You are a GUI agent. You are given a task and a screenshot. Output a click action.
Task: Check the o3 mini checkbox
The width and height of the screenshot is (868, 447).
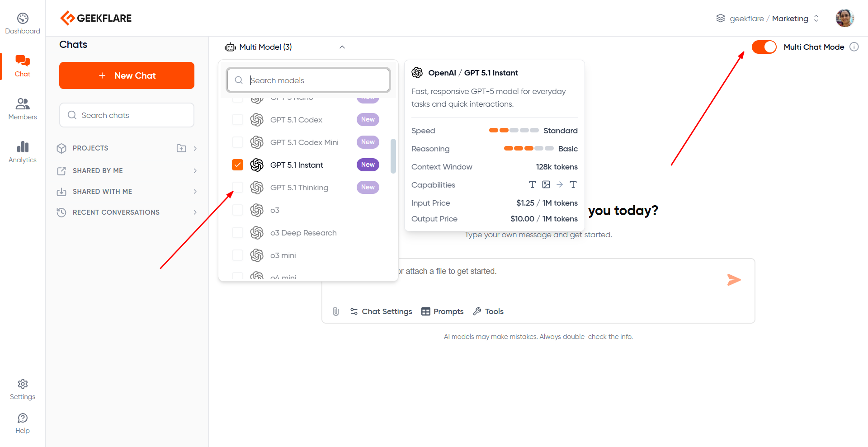tap(237, 255)
